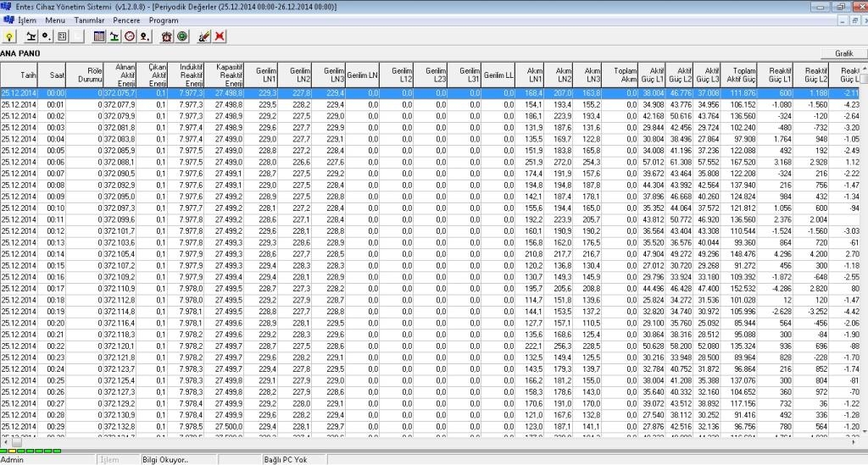Open the red alarm clock icon
Viewport: 868px width, 465px height.
click(x=167, y=37)
